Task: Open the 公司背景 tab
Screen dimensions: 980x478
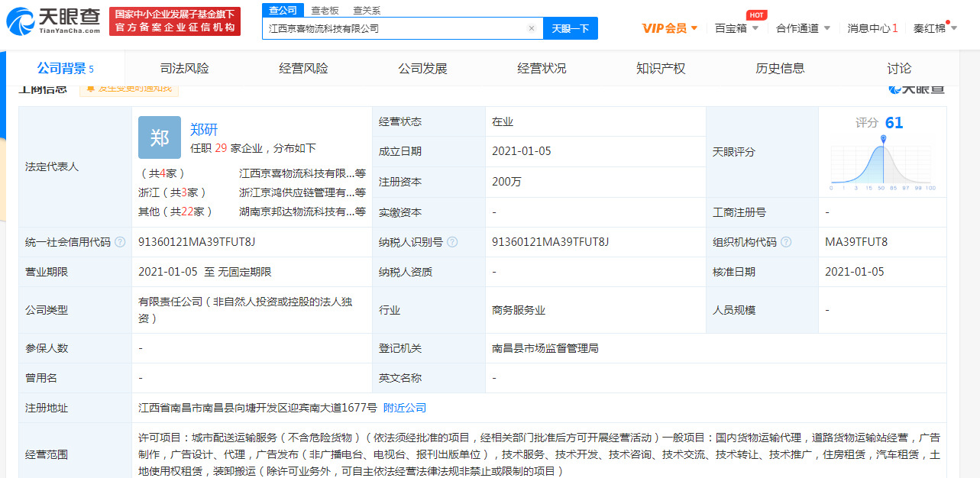Action: [x=66, y=69]
